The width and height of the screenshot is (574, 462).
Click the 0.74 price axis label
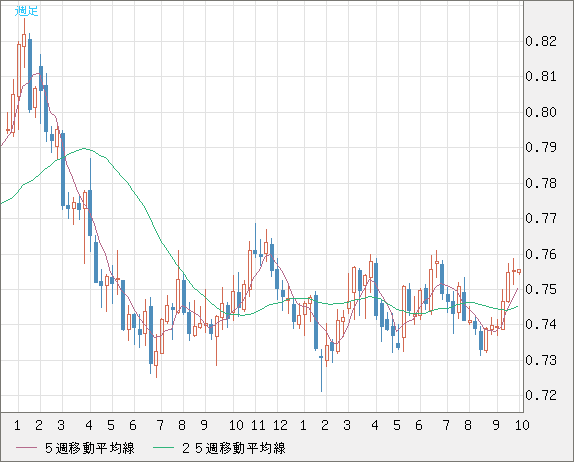[541, 324]
